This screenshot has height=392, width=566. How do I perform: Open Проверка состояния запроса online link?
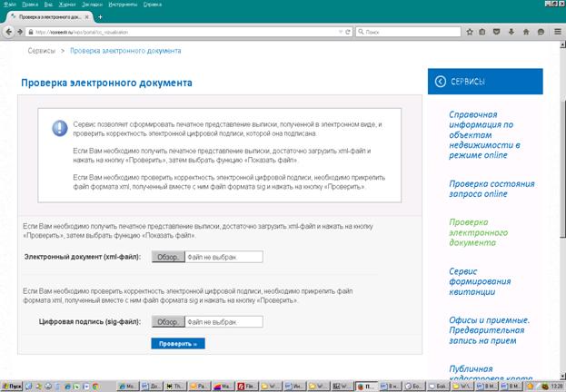pos(491,188)
